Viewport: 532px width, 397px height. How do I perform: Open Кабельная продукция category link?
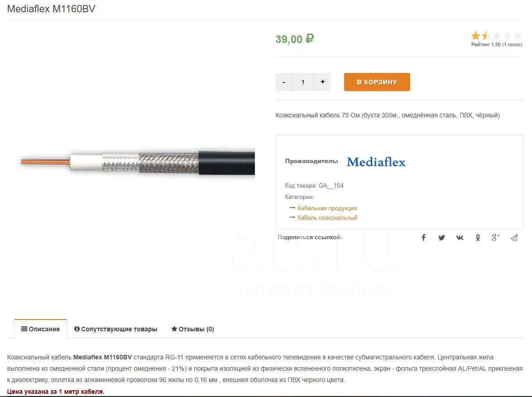pyautogui.click(x=327, y=208)
